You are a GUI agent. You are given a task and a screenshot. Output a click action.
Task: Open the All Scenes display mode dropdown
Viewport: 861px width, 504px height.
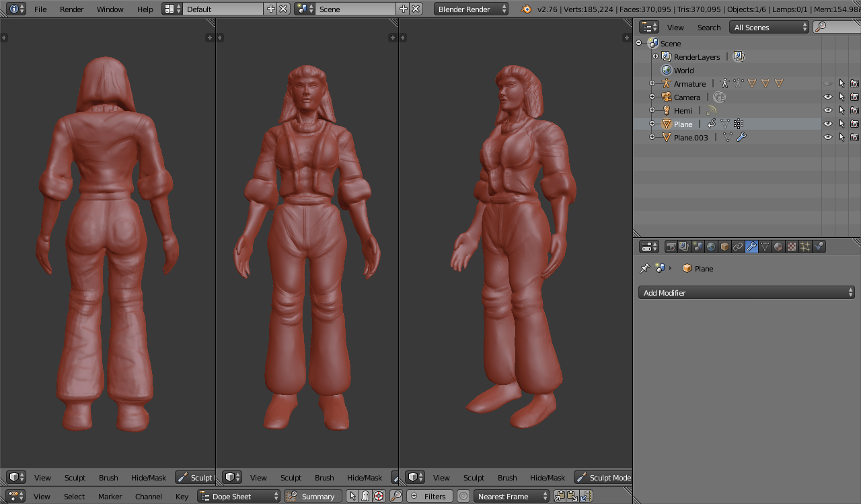coord(769,27)
